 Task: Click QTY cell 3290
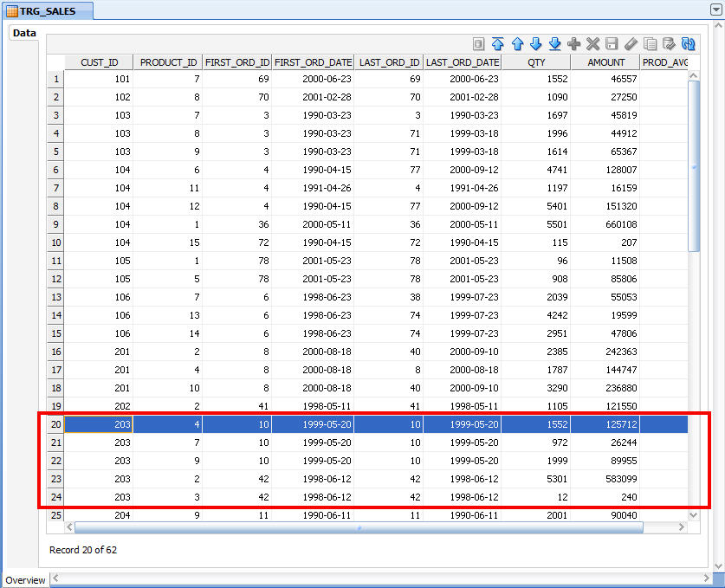pos(536,388)
